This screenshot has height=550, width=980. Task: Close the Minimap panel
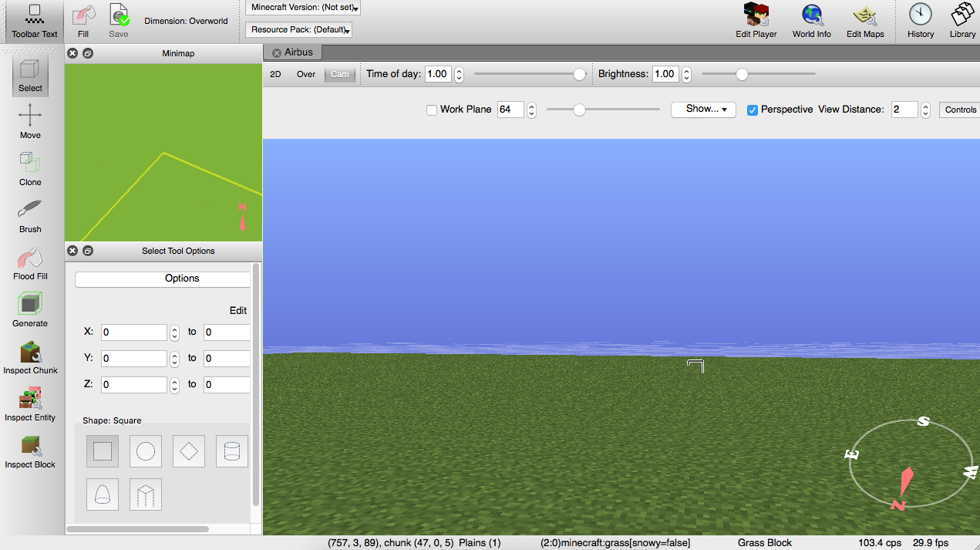pyautogui.click(x=72, y=53)
